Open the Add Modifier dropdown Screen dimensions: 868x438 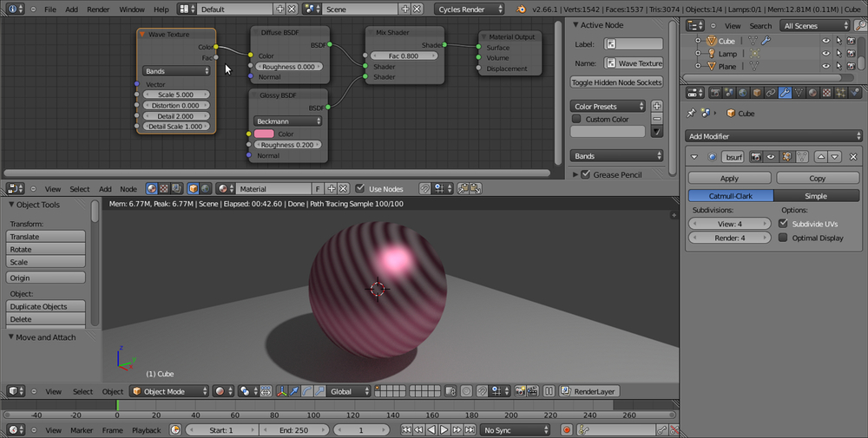[x=773, y=136]
